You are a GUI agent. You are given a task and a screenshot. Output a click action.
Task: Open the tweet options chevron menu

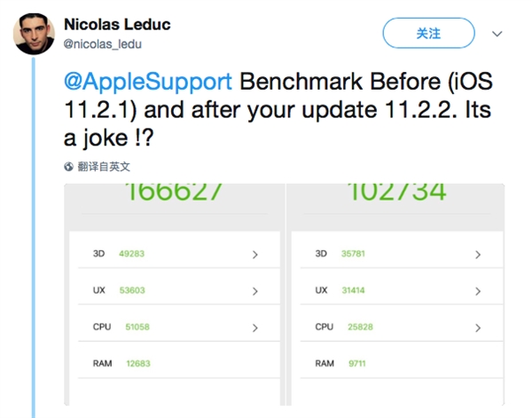coord(497,34)
